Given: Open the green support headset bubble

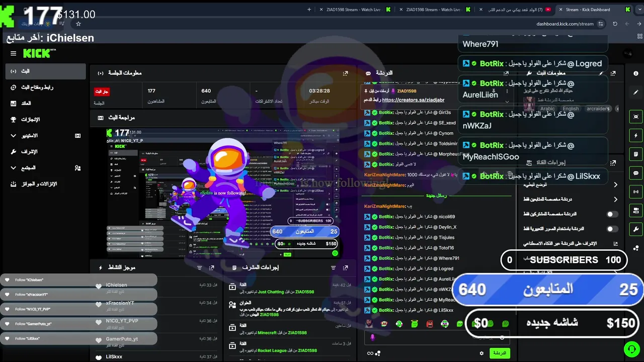Looking at the screenshot, I should (x=631, y=349).
